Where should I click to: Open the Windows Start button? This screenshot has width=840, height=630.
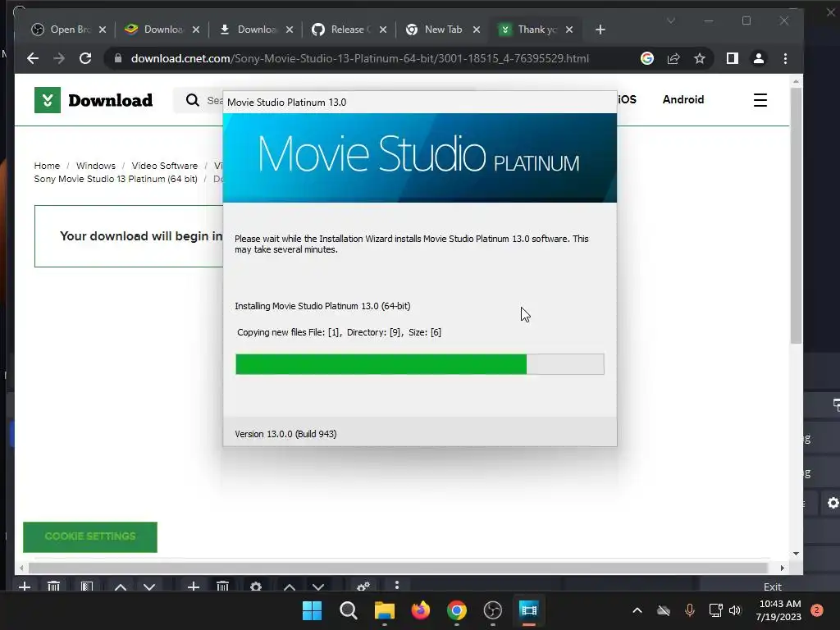(312, 610)
